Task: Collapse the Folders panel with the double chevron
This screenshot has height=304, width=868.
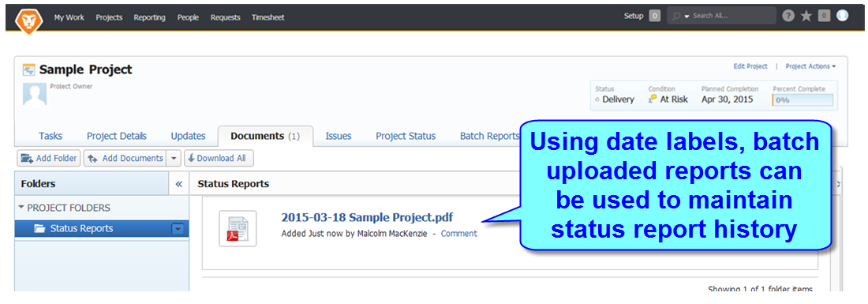Action: [x=179, y=184]
